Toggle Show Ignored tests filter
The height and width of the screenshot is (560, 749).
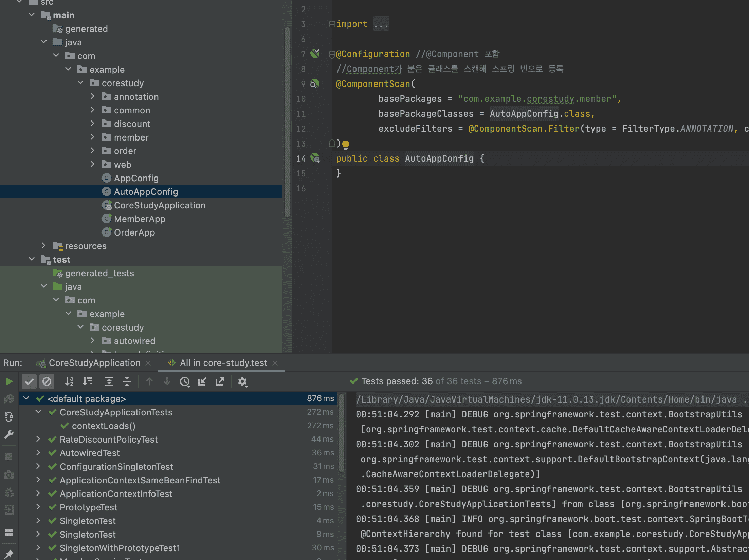[x=47, y=381]
